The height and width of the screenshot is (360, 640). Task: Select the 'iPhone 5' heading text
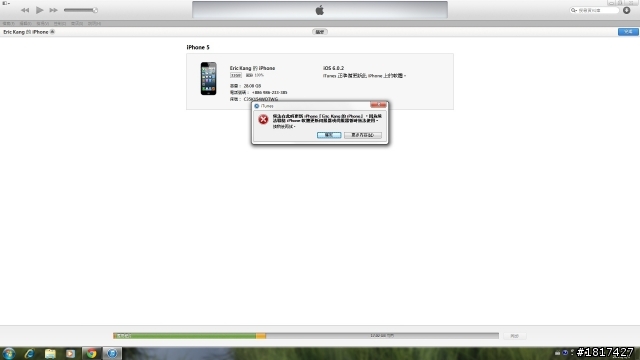(198, 47)
